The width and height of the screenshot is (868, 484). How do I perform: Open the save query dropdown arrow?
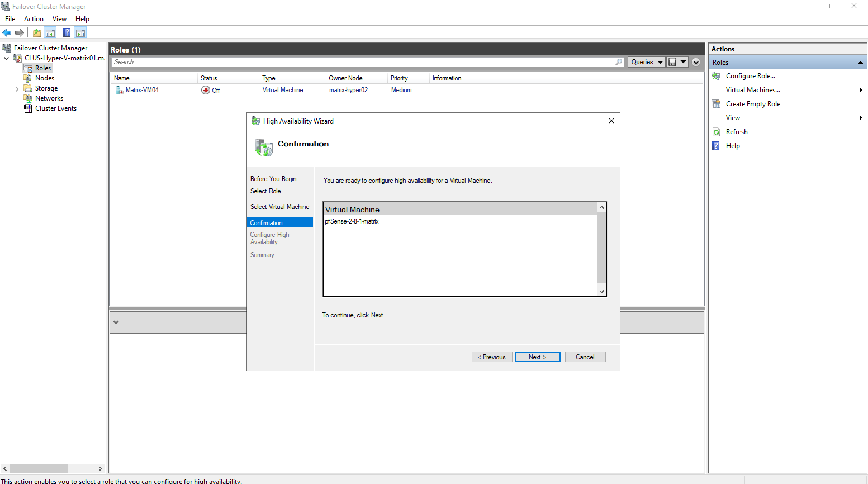683,62
